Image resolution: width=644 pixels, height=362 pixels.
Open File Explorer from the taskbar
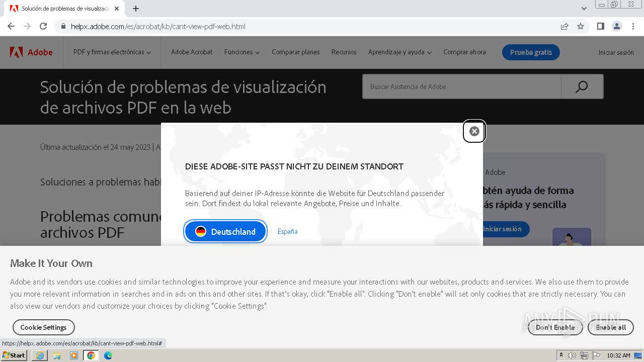click(x=57, y=355)
